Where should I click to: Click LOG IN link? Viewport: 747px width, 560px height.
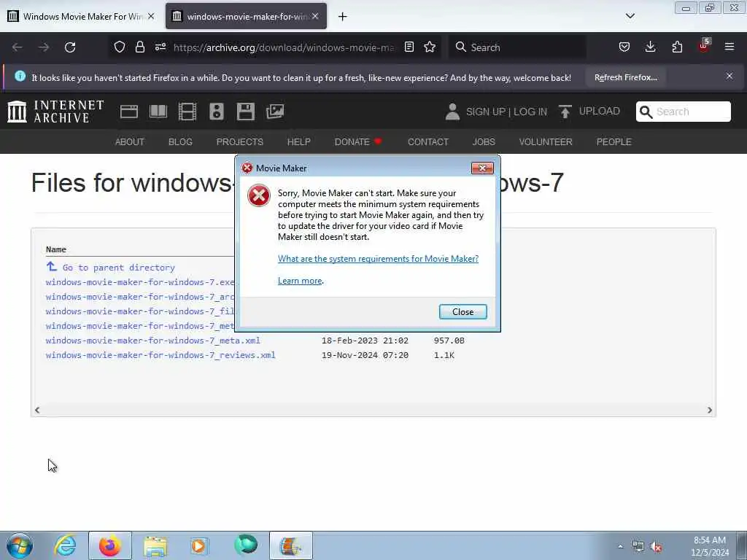pos(530,112)
